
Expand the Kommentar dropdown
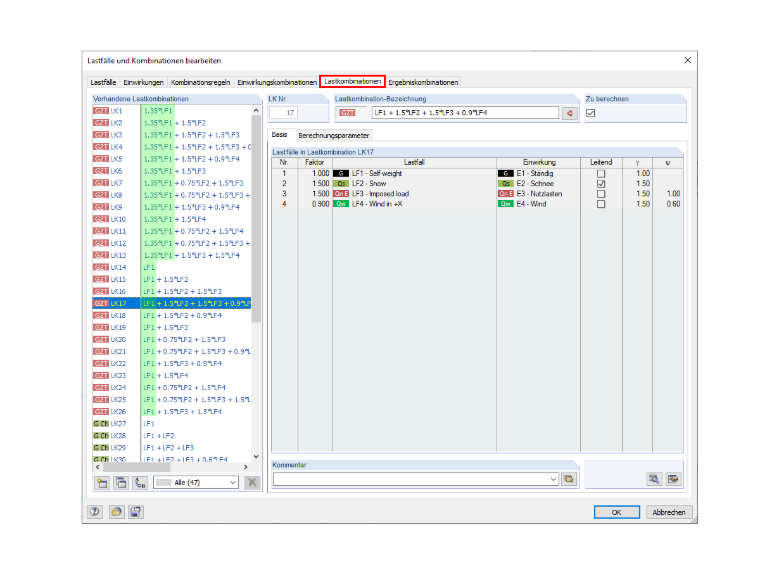[553, 479]
